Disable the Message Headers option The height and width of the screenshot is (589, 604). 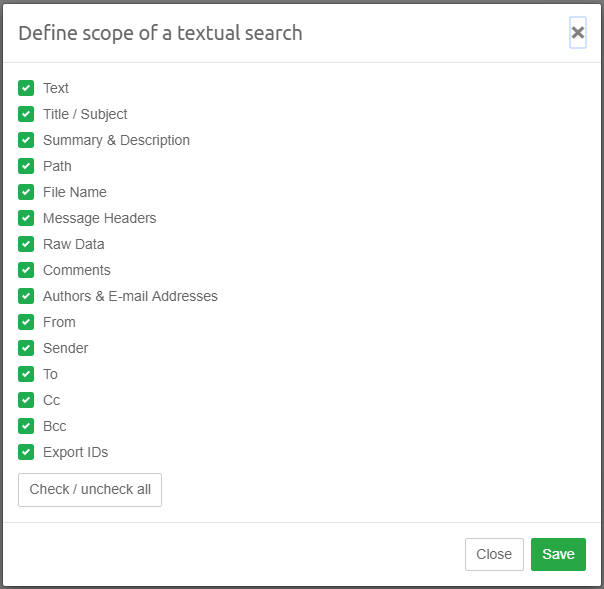click(x=26, y=218)
